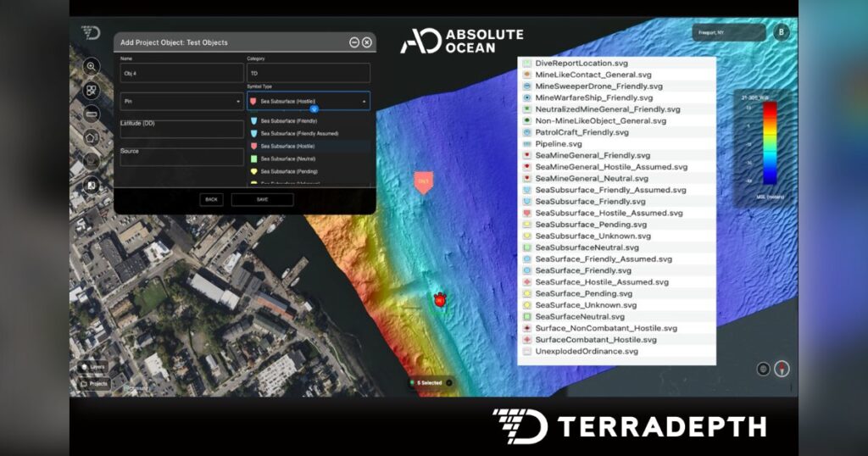This screenshot has height=456, width=868.
Task: Dismiss the 5 Selected indicator with its dark button
Action: pos(449,383)
